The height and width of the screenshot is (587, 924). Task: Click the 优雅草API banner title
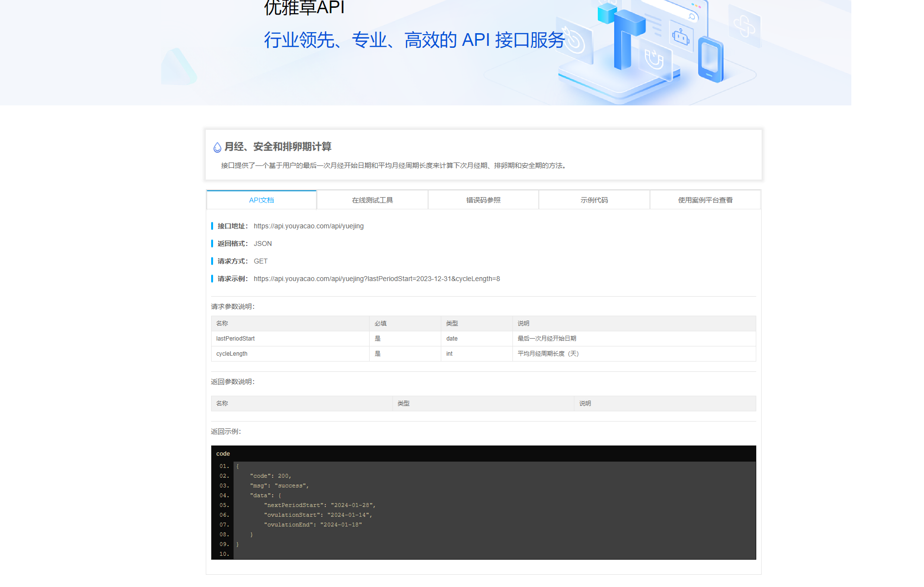[304, 8]
